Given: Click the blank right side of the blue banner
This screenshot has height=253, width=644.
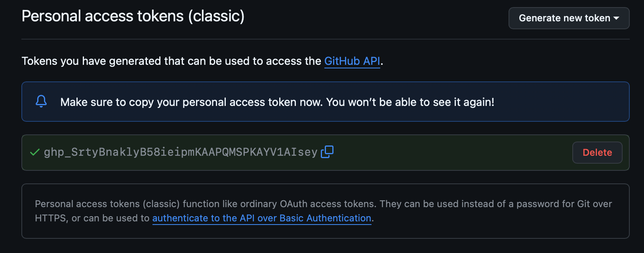Looking at the screenshot, I should pyautogui.click(x=562, y=102).
